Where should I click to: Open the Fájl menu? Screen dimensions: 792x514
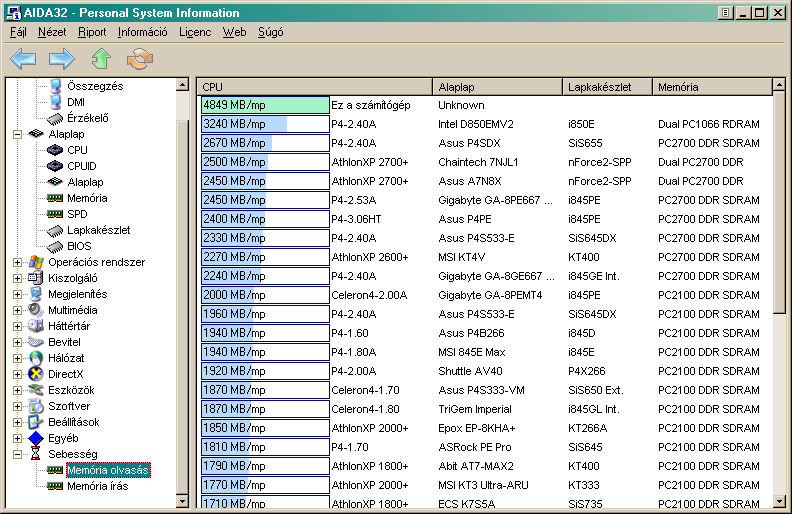pyautogui.click(x=18, y=32)
